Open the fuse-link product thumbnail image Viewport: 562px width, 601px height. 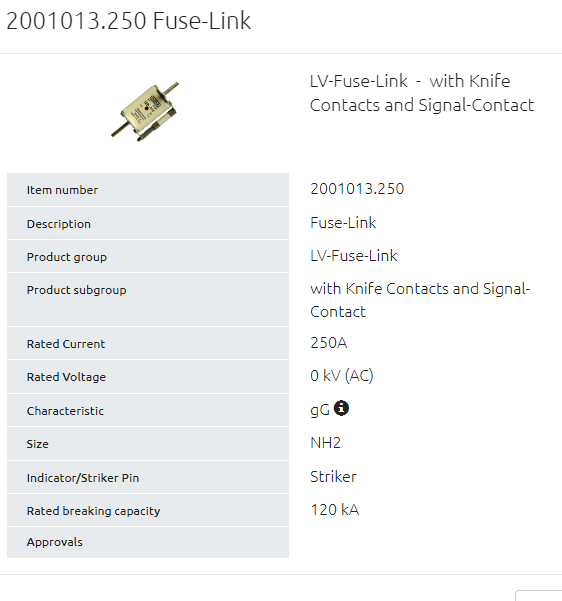pyautogui.click(x=145, y=111)
